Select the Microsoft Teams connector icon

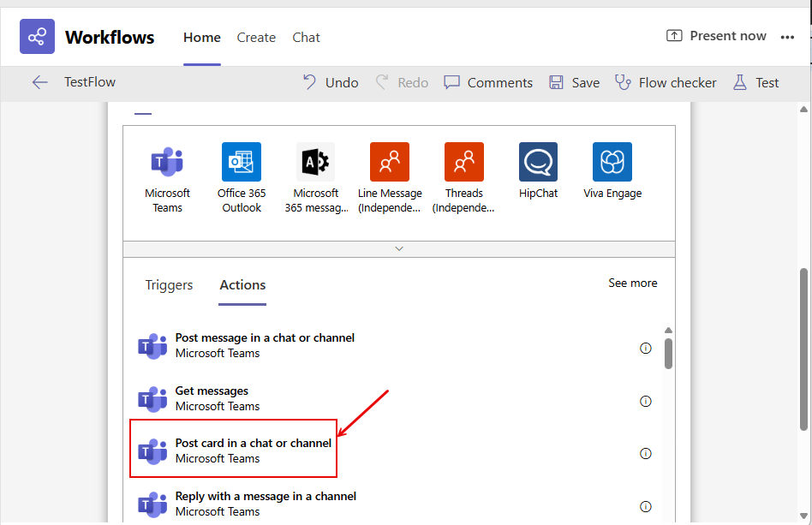pos(167,162)
